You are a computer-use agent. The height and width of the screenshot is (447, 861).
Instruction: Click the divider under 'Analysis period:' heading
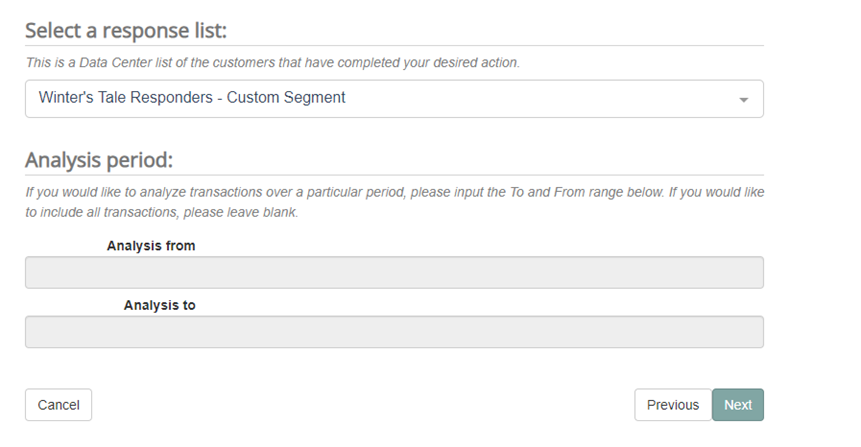394,175
